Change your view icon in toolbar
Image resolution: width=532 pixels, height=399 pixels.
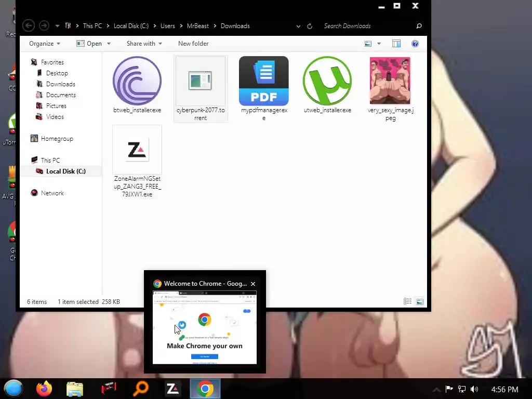point(368,44)
